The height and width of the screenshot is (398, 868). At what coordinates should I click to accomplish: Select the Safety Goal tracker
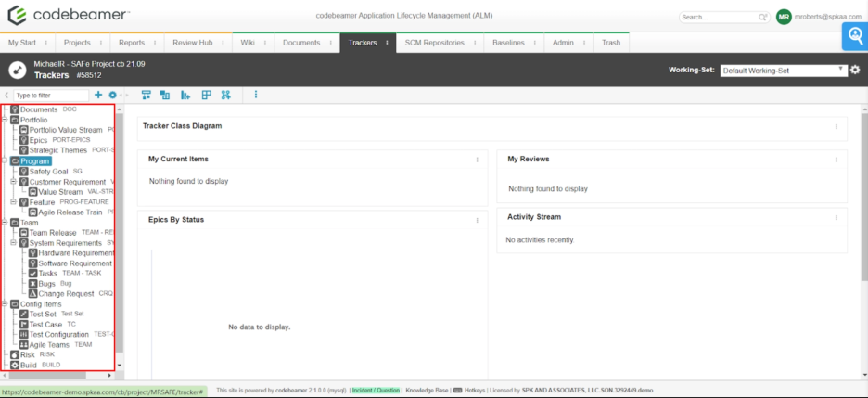pos(49,172)
